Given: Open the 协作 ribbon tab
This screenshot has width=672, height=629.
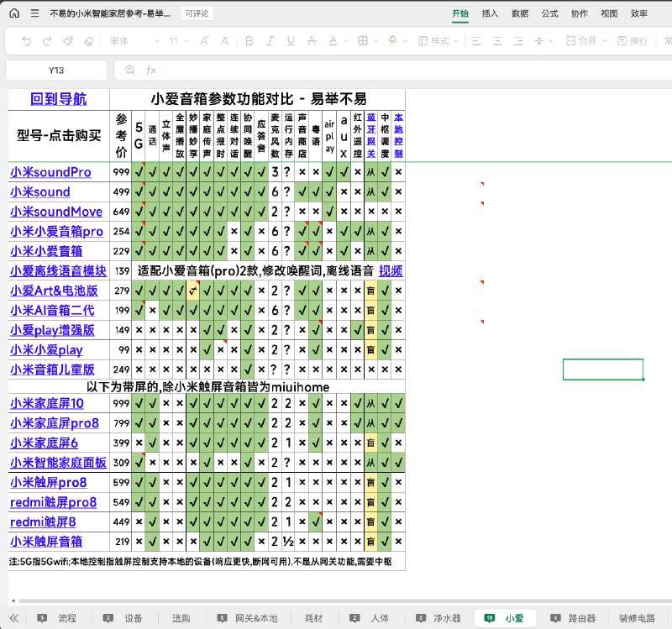Looking at the screenshot, I should 580,13.
